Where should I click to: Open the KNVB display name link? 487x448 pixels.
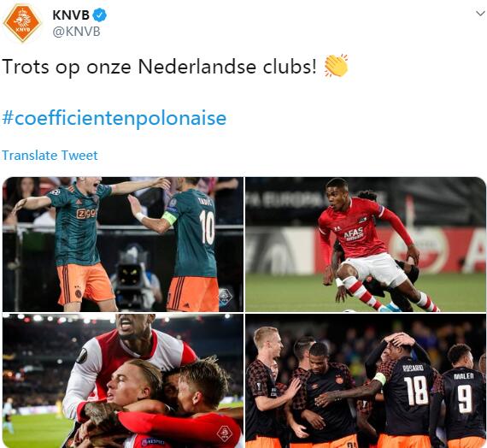[x=71, y=15]
